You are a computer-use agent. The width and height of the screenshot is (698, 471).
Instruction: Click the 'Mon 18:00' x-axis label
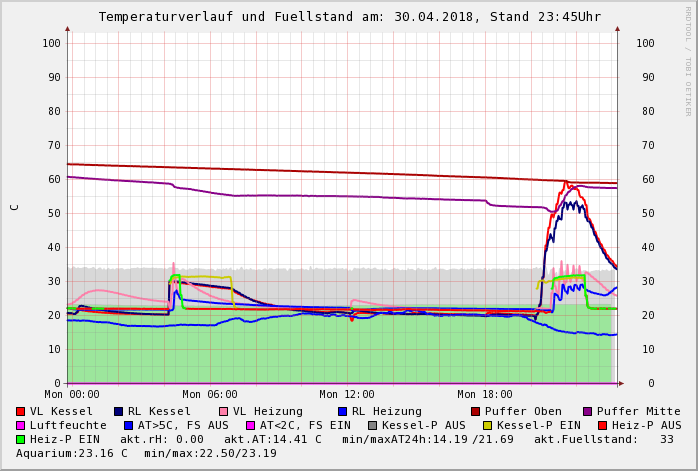[485, 394]
